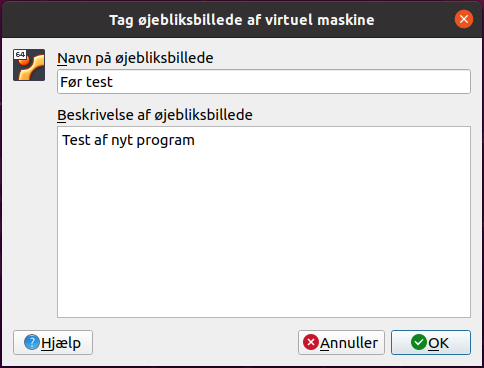Click the blank right end of name field

click(x=367, y=81)
